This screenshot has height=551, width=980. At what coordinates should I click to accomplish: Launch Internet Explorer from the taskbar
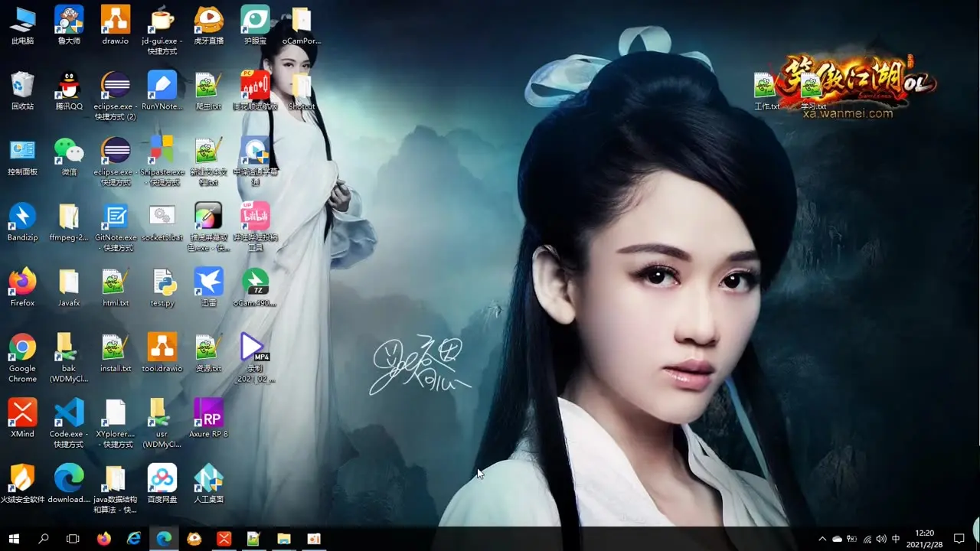134,539
